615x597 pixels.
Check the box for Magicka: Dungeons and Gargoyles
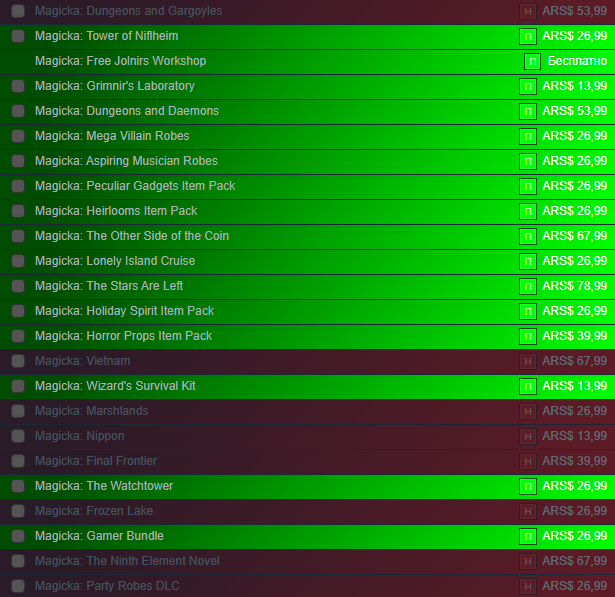click(x=18, y=11)
